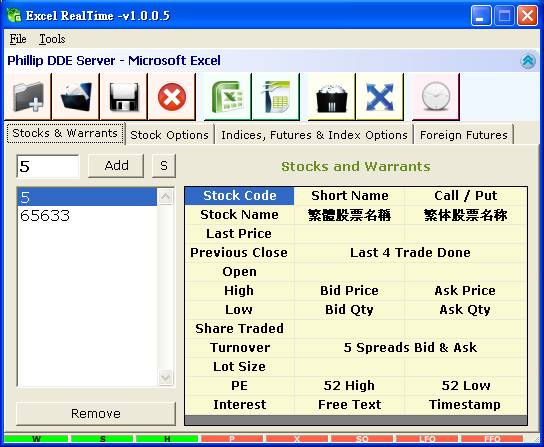Select the High field cell
Screen dimensions: 544x447
click(x=239, y=290)
